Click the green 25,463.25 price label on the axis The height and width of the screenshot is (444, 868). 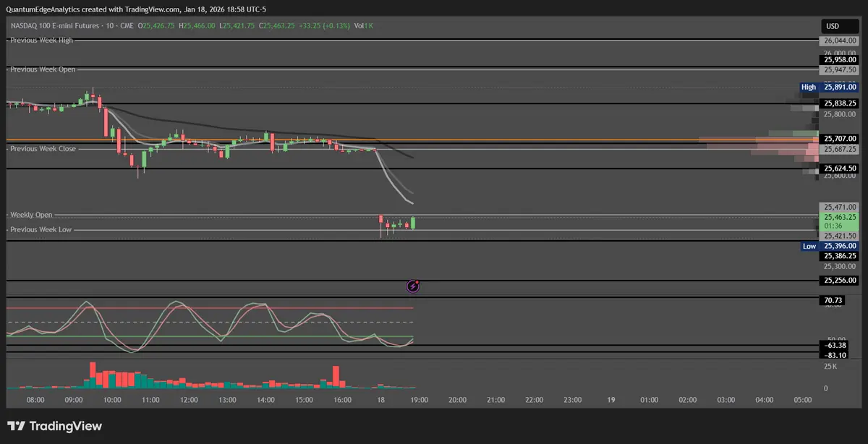point(839,216)
